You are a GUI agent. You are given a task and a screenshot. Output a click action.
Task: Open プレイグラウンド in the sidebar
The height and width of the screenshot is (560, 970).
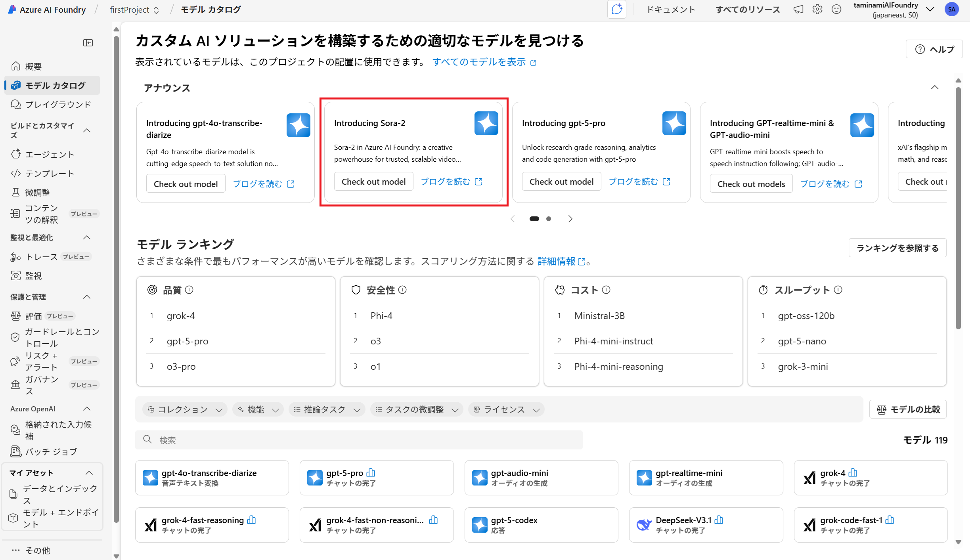tap(58, 105)
